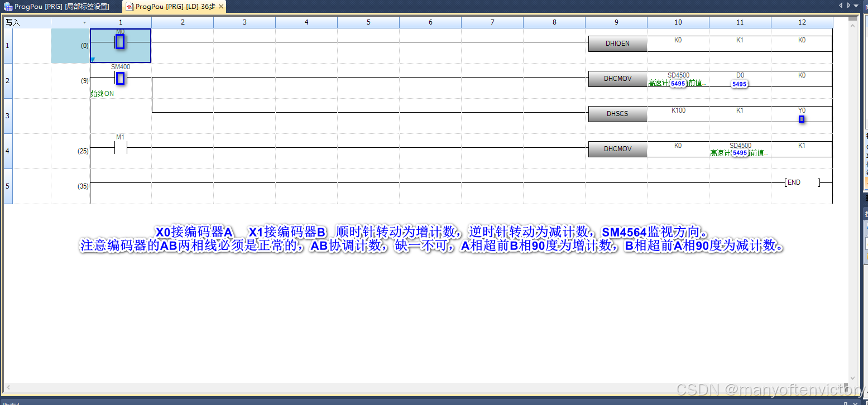Click the K1 operand in row 4
The image size is (868, 405).
click(x=802, y=146)
